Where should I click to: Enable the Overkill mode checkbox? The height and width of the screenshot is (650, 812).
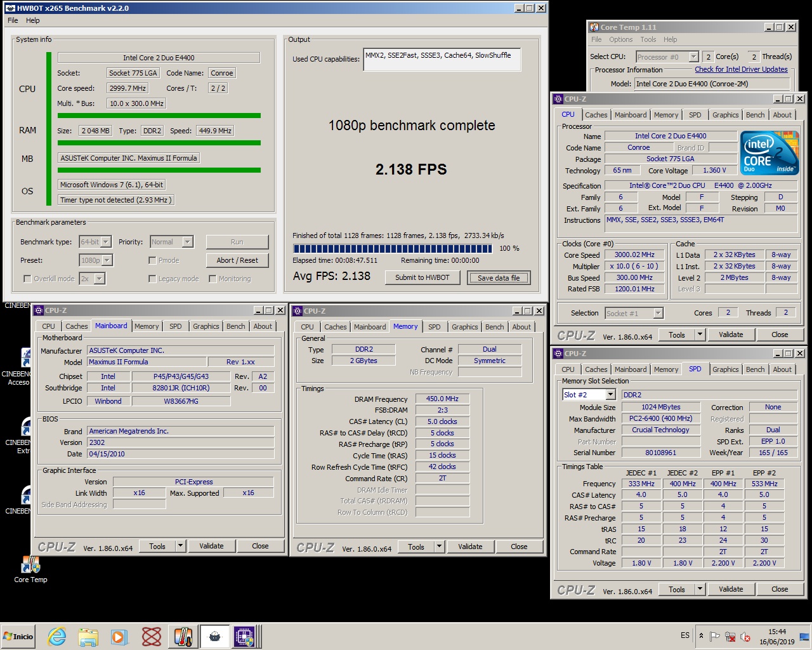click(27, 279)
